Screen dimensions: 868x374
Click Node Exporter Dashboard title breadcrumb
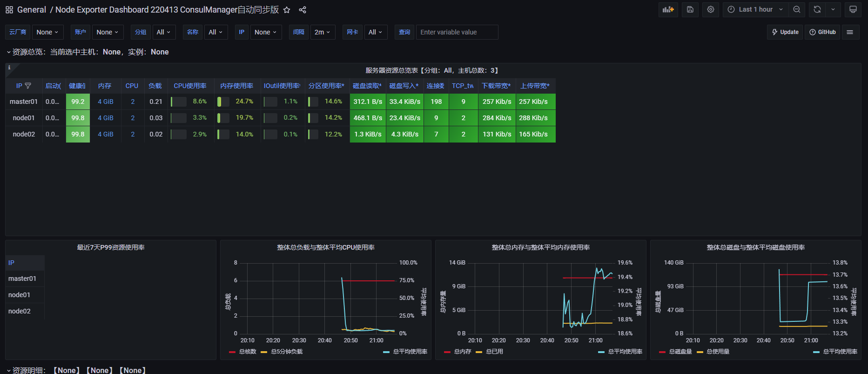point(167,10)
